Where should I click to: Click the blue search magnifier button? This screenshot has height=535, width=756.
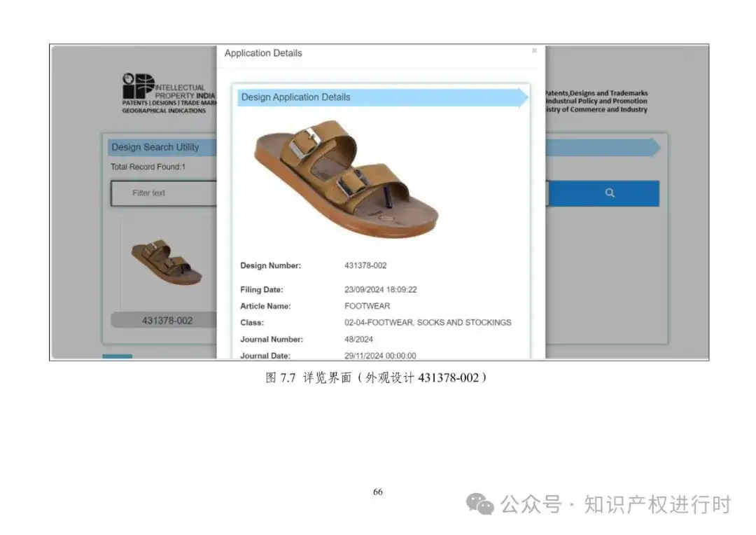604,193
